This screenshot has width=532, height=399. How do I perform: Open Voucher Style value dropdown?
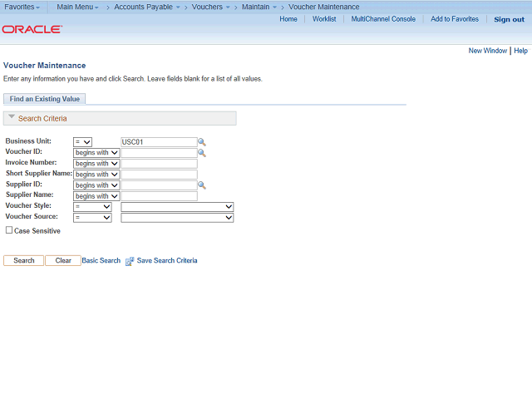pyautogui.click(x=177, y=207)
